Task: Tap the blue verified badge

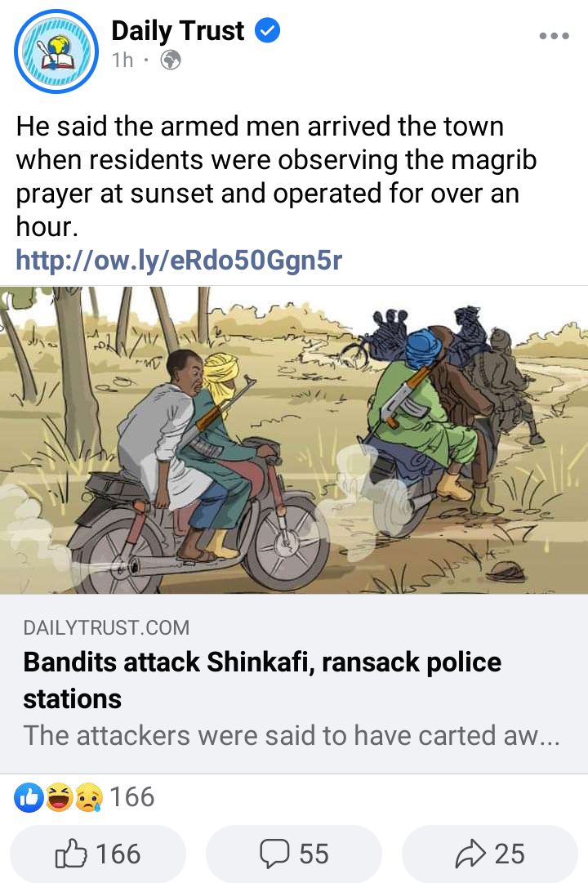Action: pos(268,30)
